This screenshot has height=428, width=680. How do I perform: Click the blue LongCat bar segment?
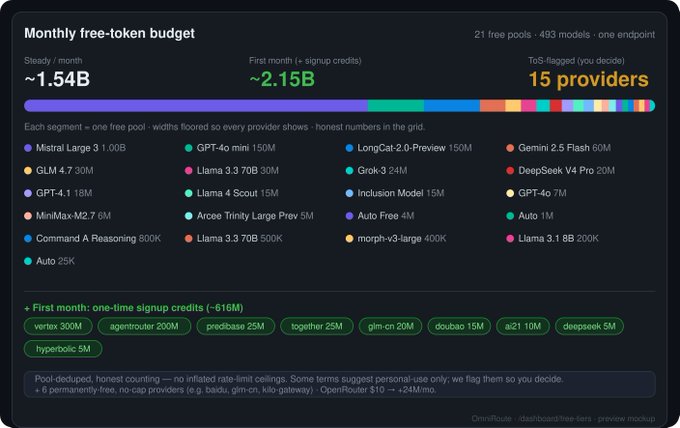tap(452, 105)
